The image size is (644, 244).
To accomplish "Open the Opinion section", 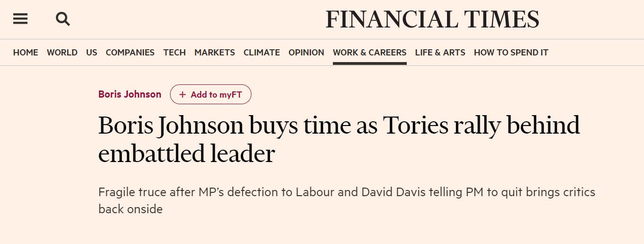I will tap(306, 53).
